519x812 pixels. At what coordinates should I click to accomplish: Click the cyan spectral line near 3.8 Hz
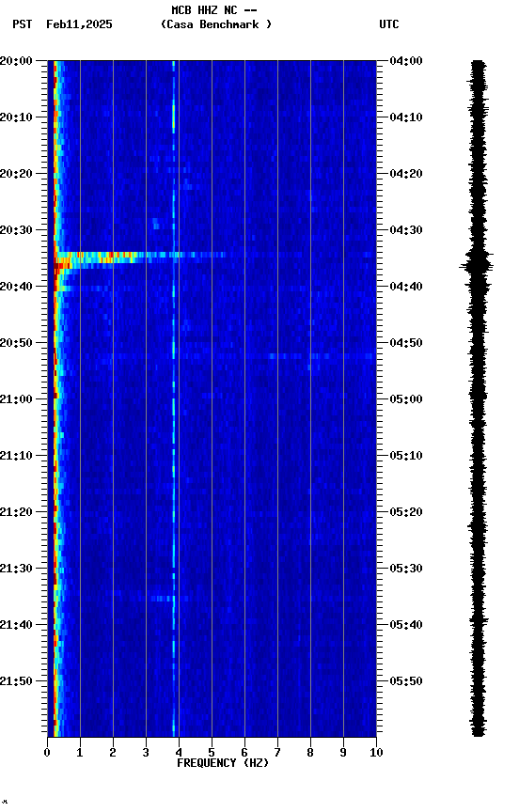pos(174,398)
